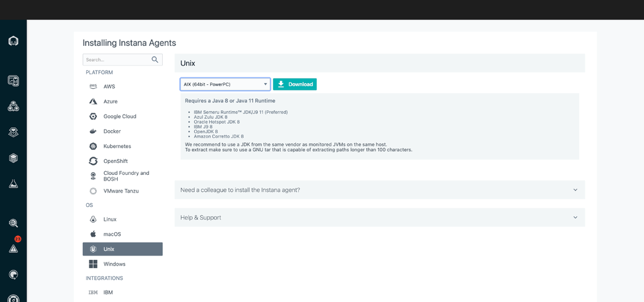
Task: Click the magnifier icon in search box
Action: coord(155,60)
